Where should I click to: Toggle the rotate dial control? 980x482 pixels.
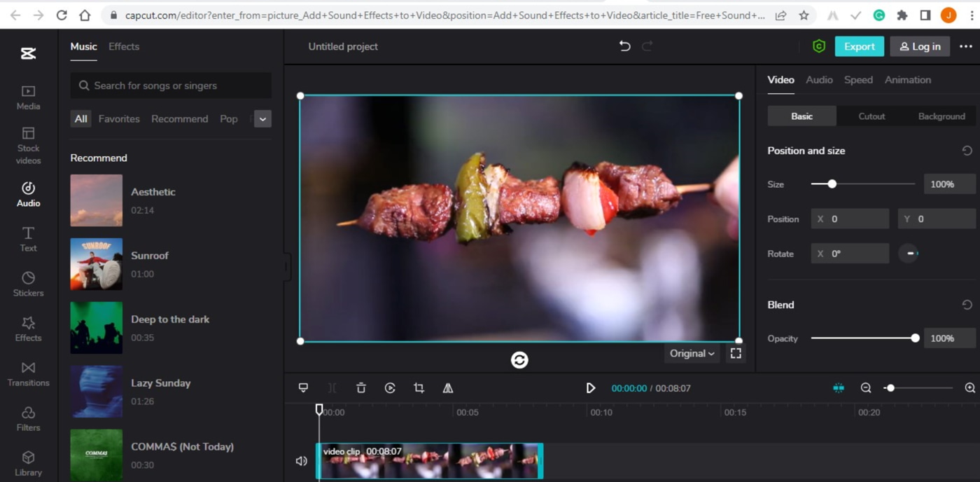point(909,254)
